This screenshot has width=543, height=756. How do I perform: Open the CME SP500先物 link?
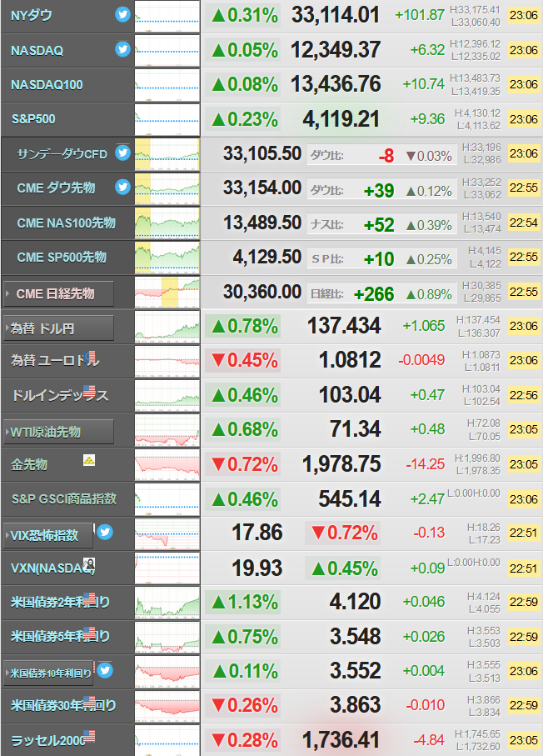pos(62,257)
